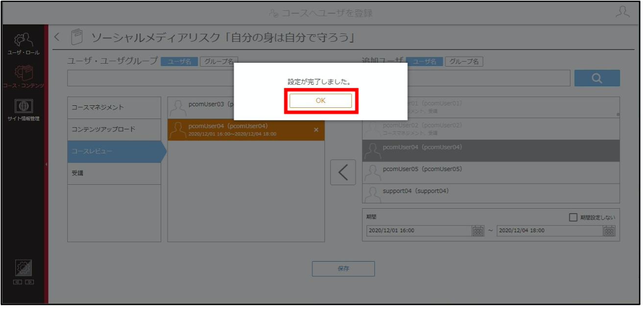This screenshot has height=314, width=644.
Task: Open the サイト情報管理 sidebar section
Action: (24, 110)
